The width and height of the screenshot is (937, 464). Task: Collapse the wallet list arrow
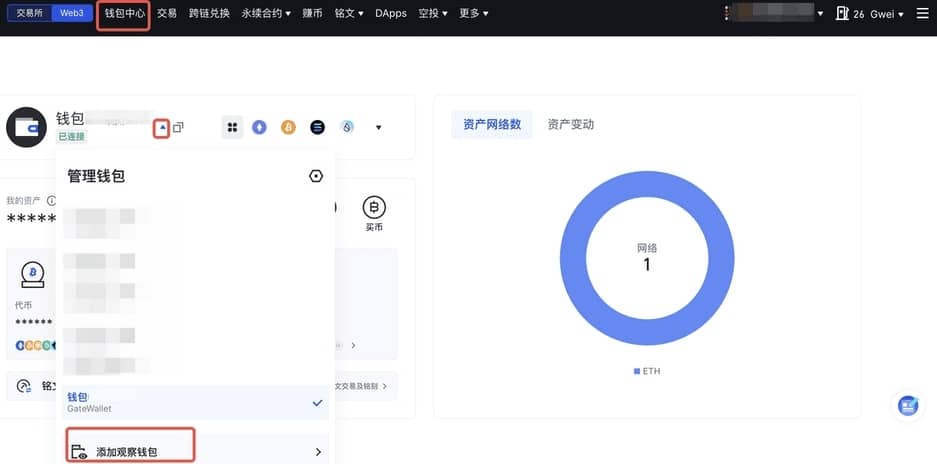tap(162, 128)
